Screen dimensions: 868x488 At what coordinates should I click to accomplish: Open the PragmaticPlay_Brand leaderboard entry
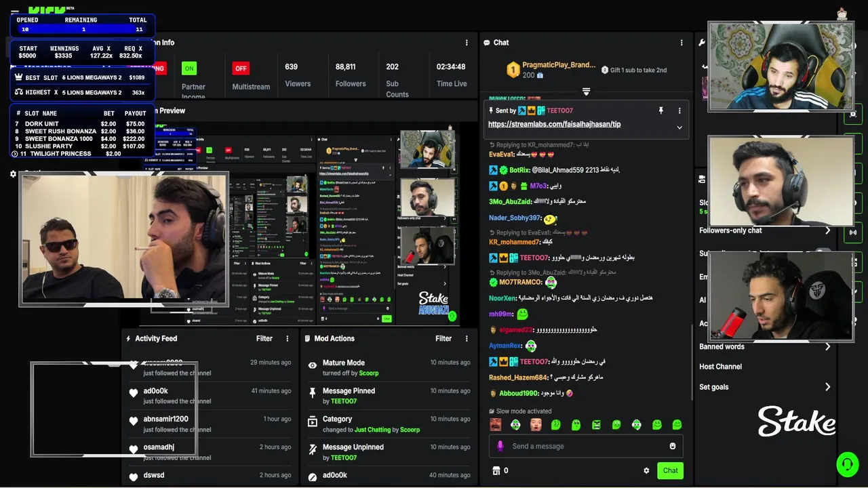(x=551, y=70)
